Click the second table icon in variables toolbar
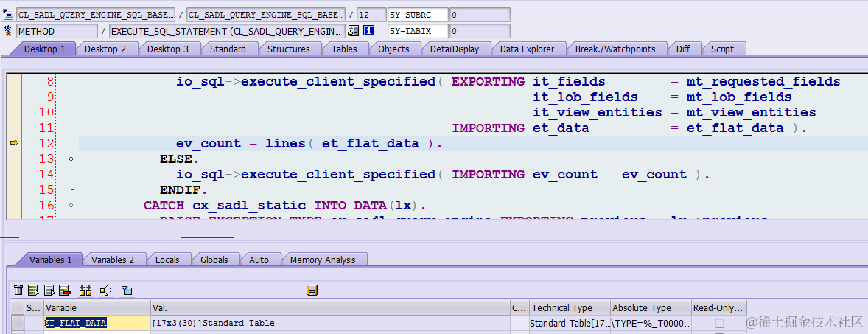This screenshot has height=334, width=868. [49, 290]
